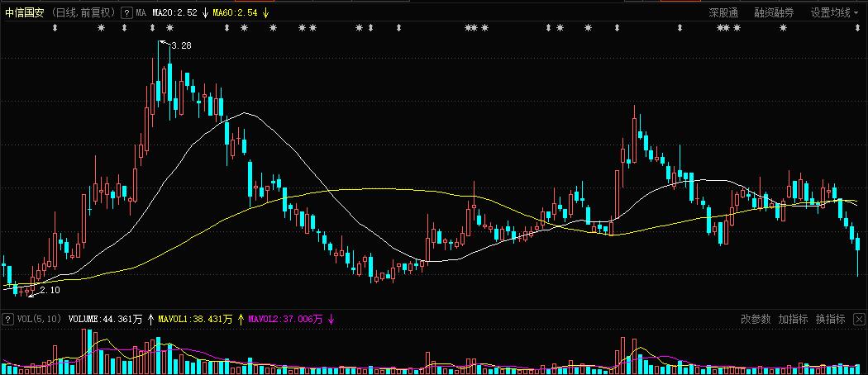
Task: Click the 2.10 low price label
Action: pos(50,290)
